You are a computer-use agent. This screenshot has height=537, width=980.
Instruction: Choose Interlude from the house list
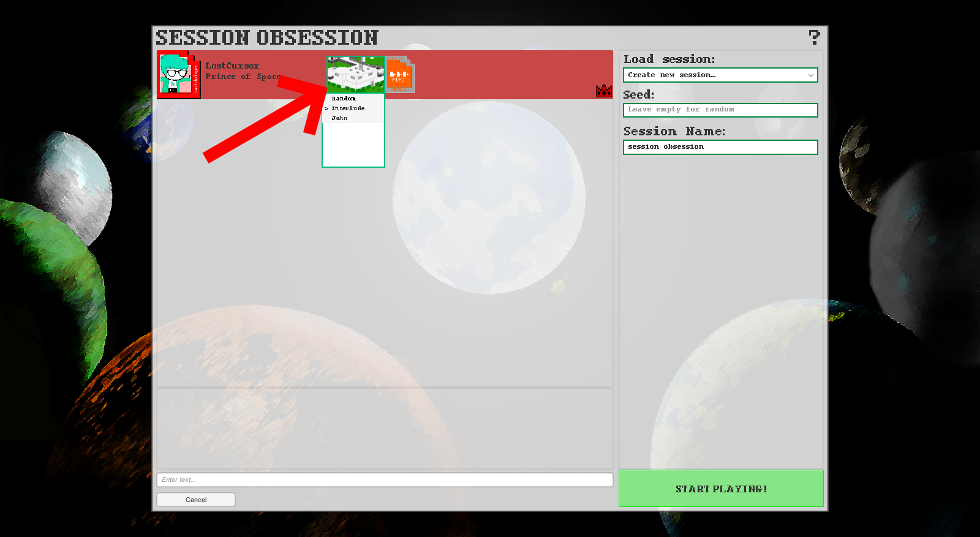click(x=353, y=108)
